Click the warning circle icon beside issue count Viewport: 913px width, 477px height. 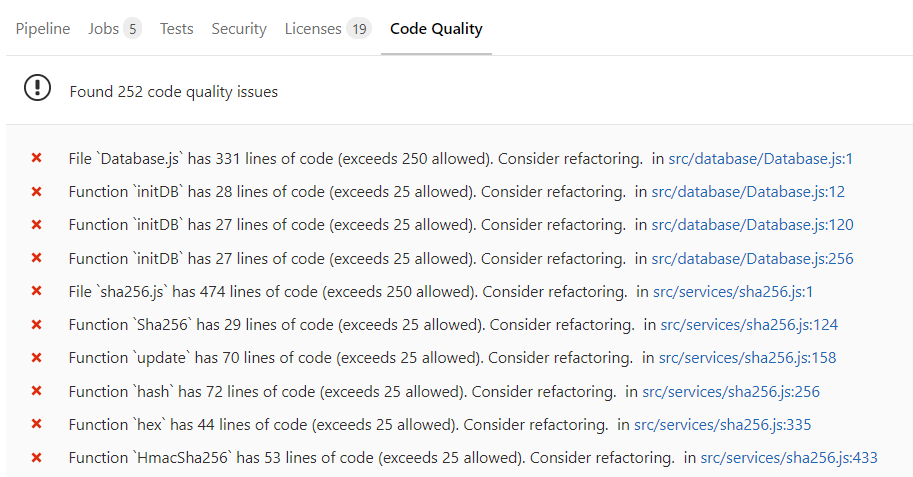pyautogui.click(x=37, y=89)
